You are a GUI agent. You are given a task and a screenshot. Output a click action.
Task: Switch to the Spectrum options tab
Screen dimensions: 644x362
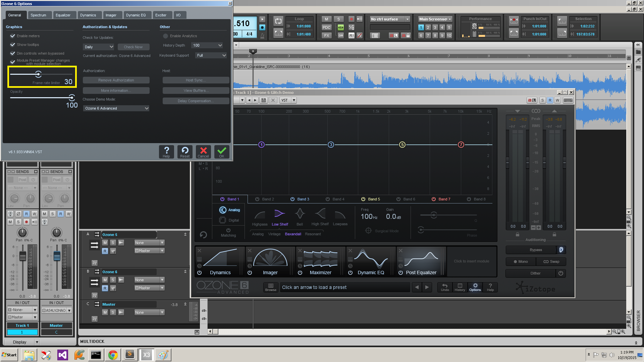coord(38,15)
